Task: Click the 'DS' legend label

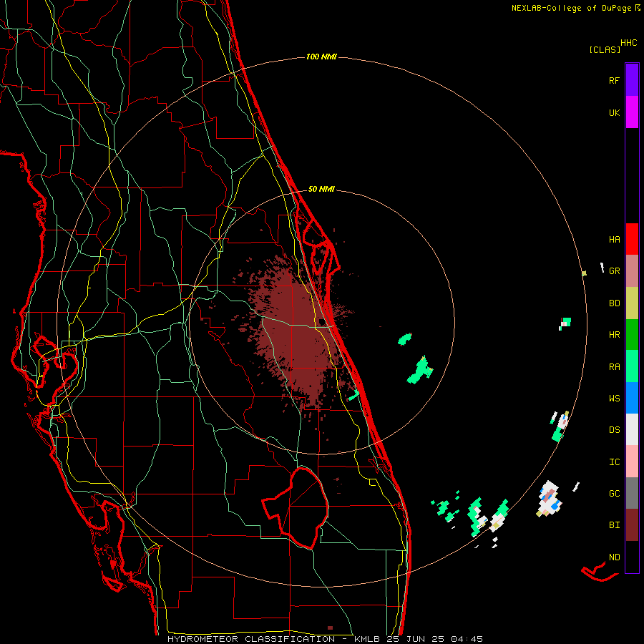Action: pos(614,429)
